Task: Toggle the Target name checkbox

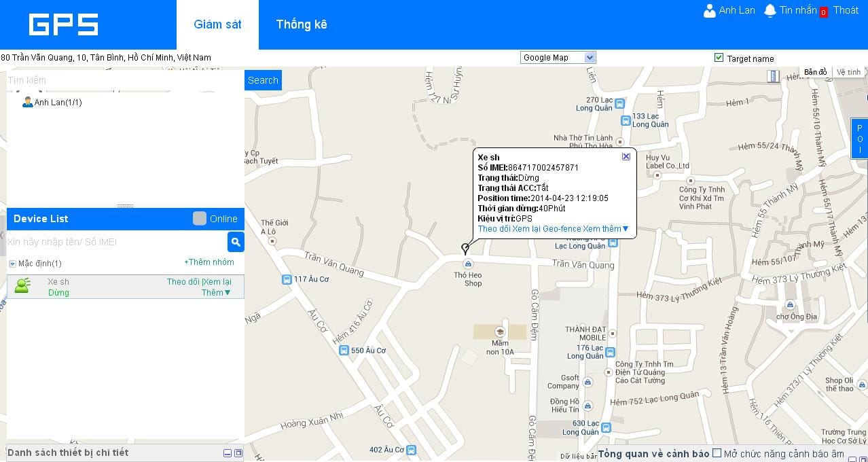Action: pos(719,58)
